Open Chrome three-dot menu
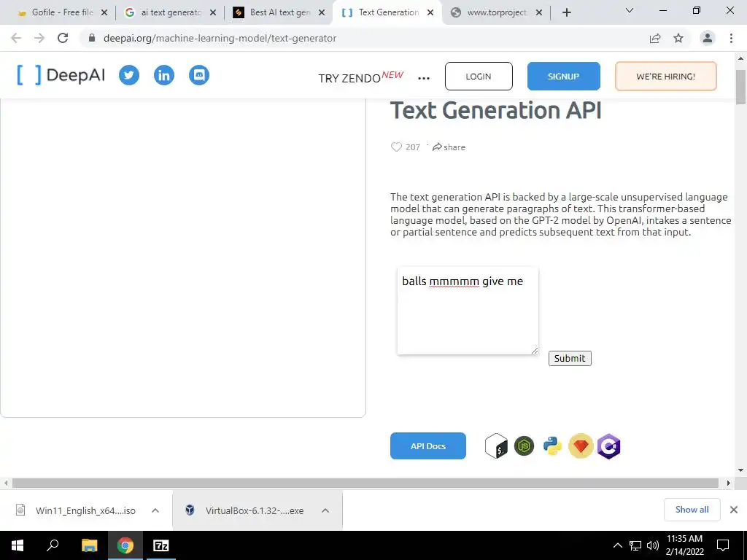747x560 pixels. point(731,38)
